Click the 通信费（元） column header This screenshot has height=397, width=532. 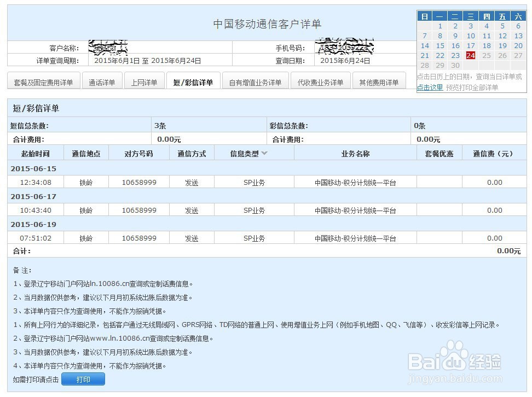tap(494, 154)
